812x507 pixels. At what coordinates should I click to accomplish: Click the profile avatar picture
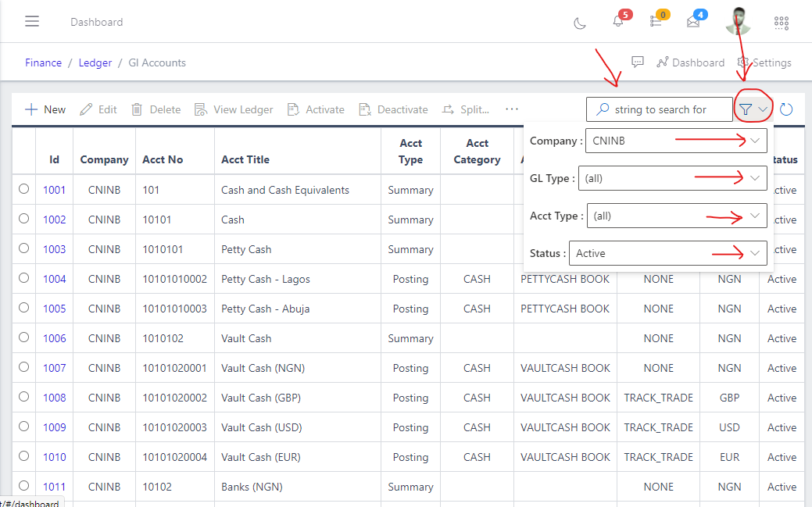click(738, 21)
